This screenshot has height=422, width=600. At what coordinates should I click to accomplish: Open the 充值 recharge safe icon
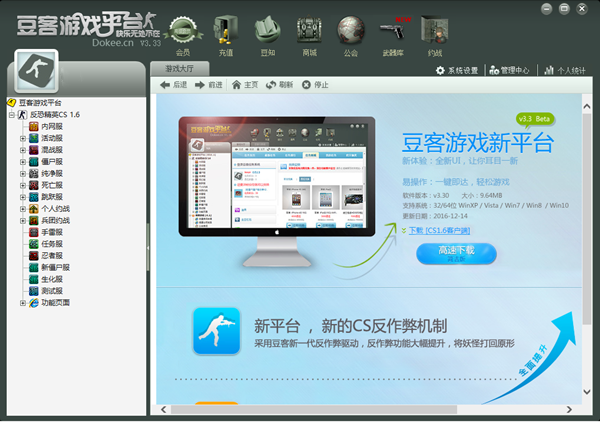point(225,31)
